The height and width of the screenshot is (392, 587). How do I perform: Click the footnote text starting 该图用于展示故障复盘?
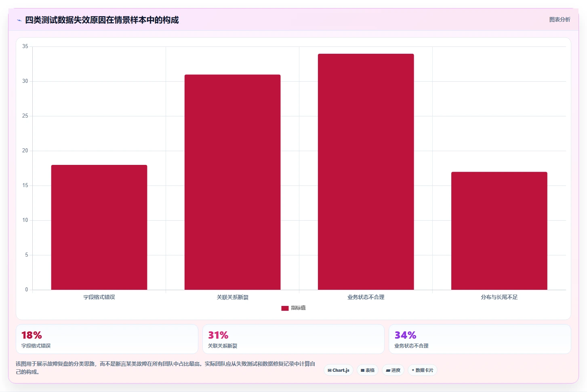tap(166, 368)
